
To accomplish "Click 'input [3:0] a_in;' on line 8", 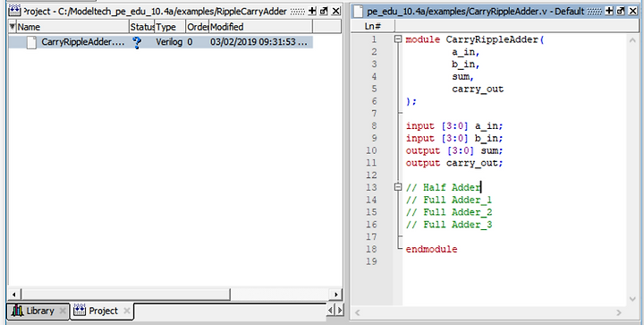I will click(454, 126).
